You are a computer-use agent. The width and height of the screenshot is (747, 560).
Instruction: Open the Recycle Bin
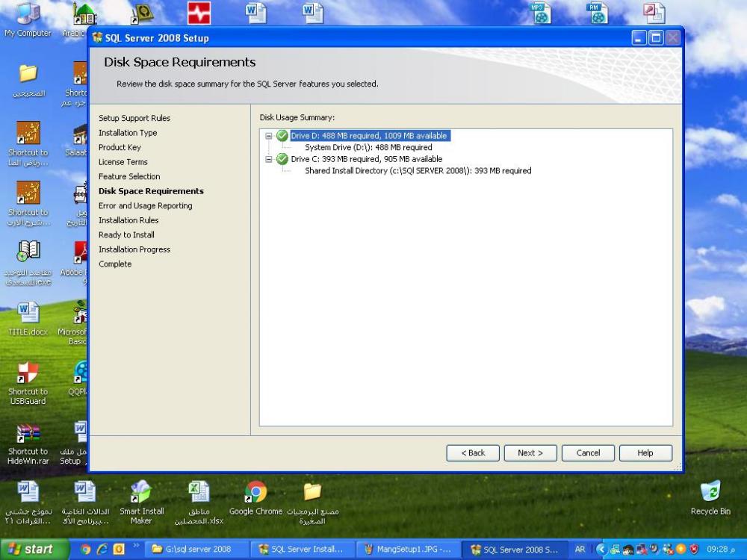pos(710,498)
